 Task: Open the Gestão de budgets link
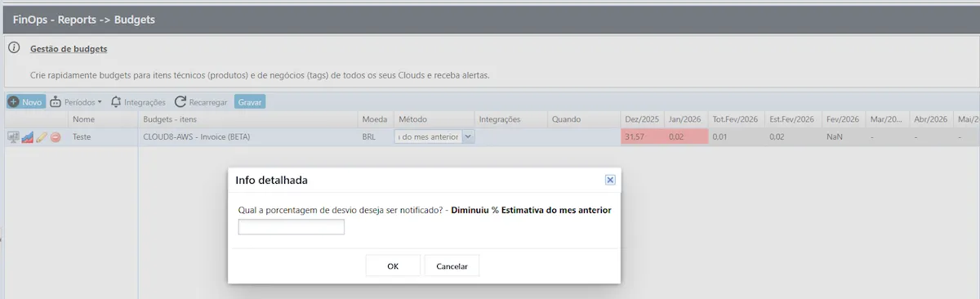[69, 49]
